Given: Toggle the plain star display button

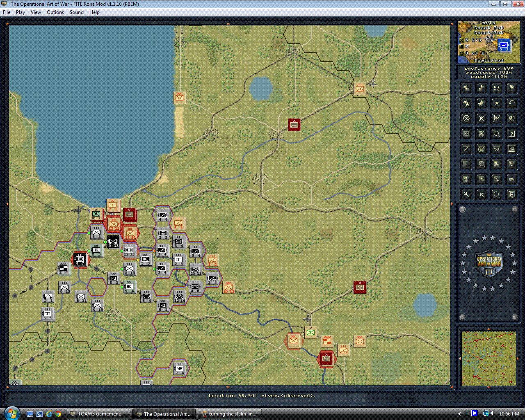Looking at the screenshot, I should click(x=496, y=103).
